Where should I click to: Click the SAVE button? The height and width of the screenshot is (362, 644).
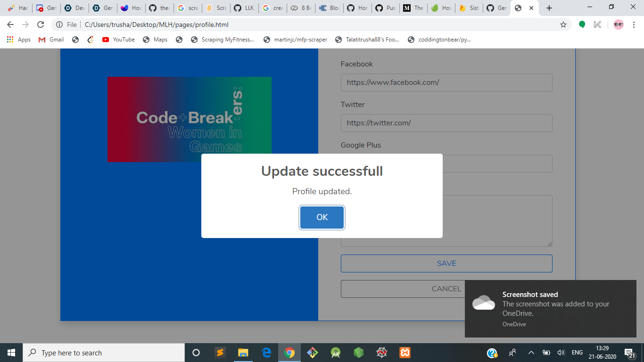click(x=446, y=263)
